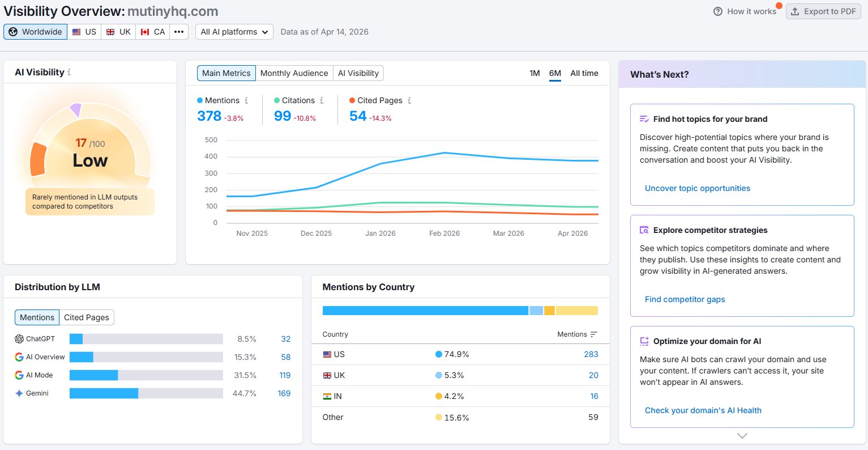
Task: Click the AI Visibility info icon
Action: point(69,73)
